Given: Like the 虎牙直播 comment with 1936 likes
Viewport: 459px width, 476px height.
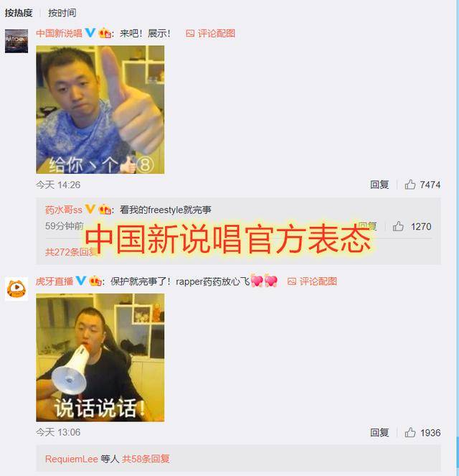Looking at the screenshot, I should pyautogui.click(x=410, y=432).
